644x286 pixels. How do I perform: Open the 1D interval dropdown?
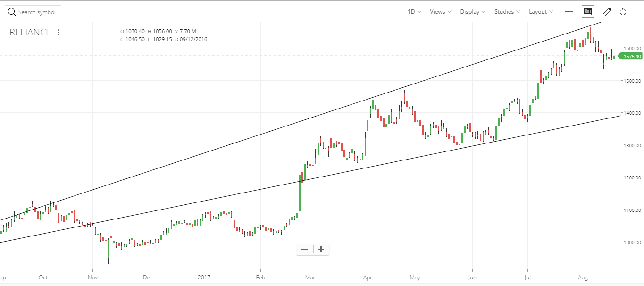coord(413,11)
